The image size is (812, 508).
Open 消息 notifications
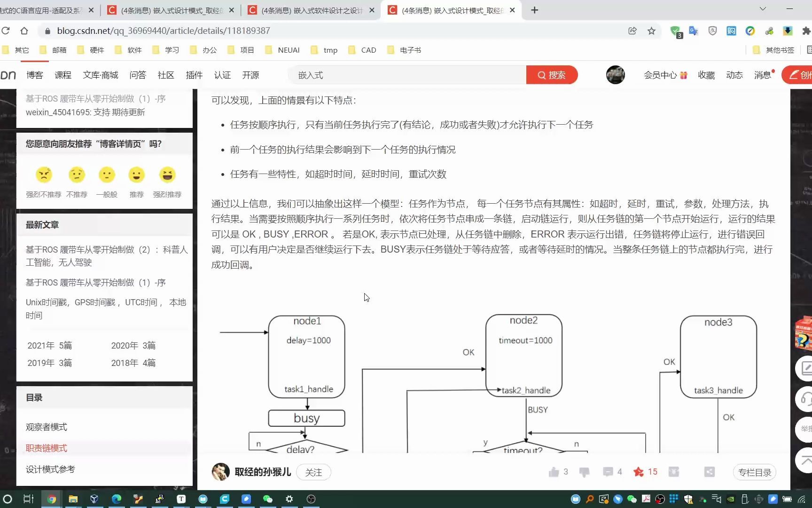763,75
